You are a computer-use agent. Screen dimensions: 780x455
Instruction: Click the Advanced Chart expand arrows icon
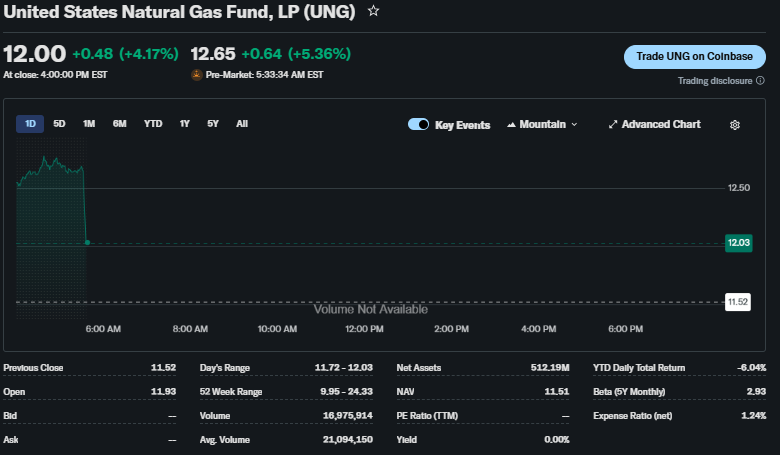click(613, 125)
